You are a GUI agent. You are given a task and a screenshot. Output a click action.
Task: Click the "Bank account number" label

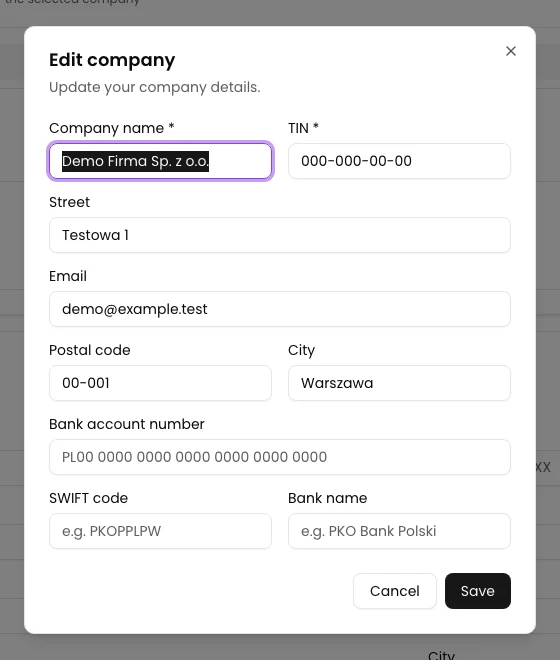coord(127,424)
